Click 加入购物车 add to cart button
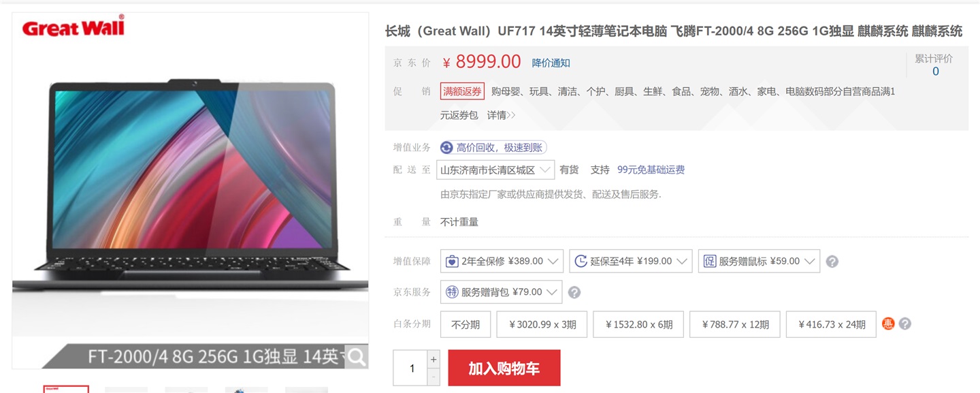Viewport: 980px width, 393px height. [x=504, y=368]
